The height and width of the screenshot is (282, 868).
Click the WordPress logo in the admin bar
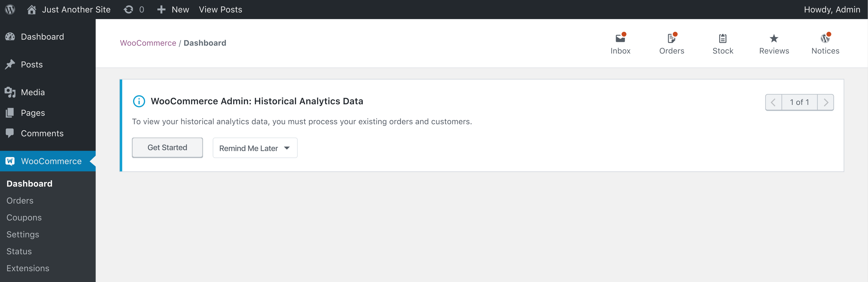10,9
